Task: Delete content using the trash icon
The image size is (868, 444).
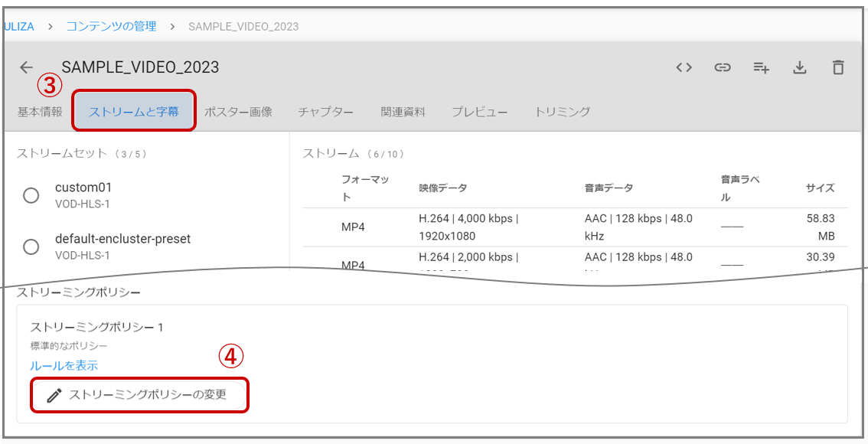Action: click(x=838, y=67)
